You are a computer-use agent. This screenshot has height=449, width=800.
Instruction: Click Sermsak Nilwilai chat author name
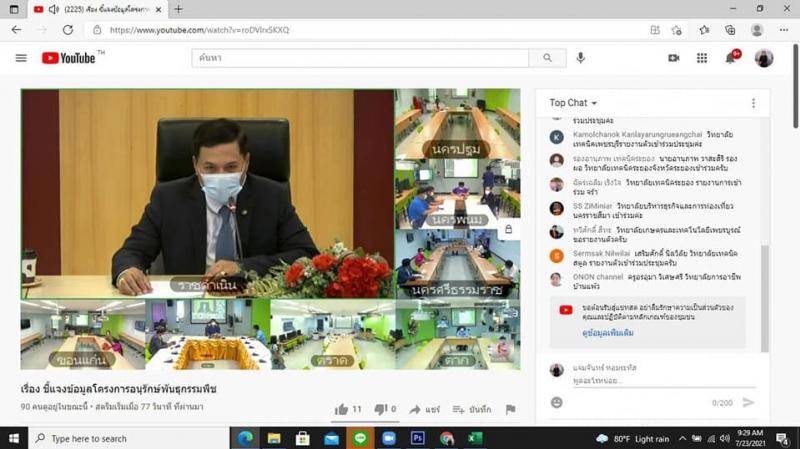(x=601, y=254)
